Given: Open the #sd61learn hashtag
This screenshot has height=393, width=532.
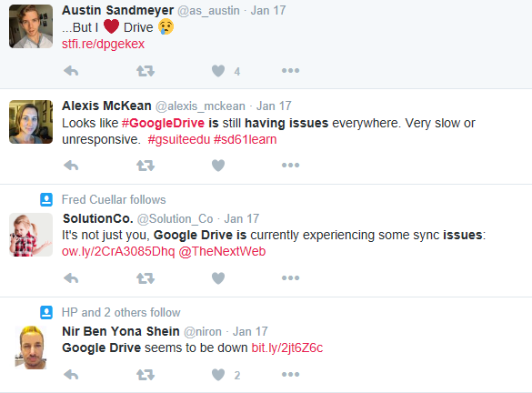Looking at the screenshot, I should point(245,139).
